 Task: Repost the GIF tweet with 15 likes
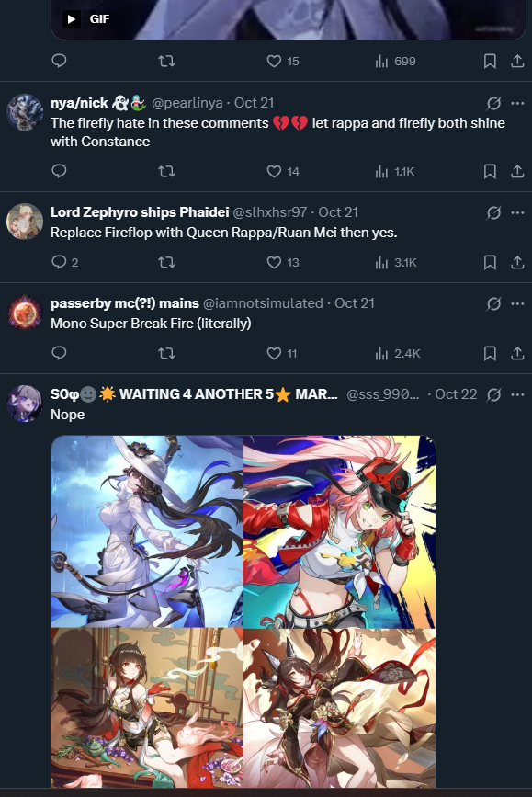tap(166, 61)
